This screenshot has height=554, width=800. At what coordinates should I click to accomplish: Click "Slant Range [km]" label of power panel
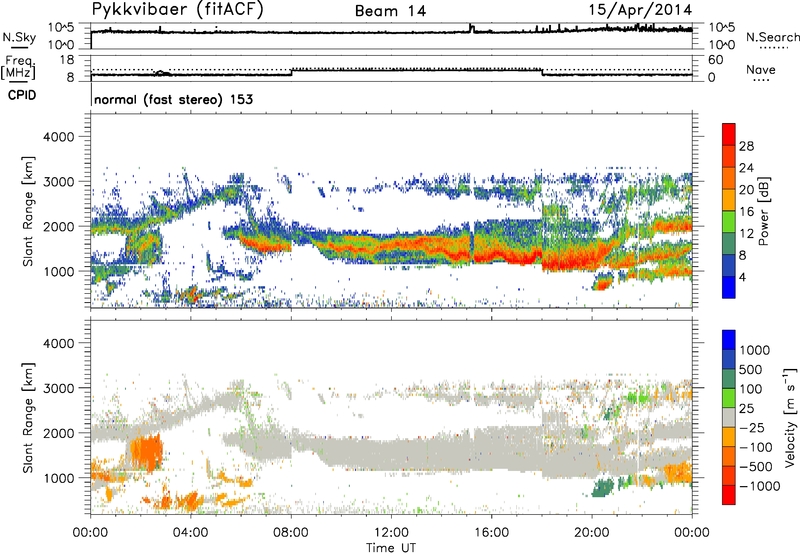pos(28,211)
